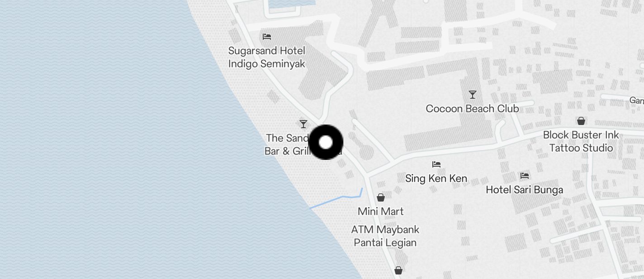Open the Mini Mart text label
644x279 pixels.
point(381,212)
